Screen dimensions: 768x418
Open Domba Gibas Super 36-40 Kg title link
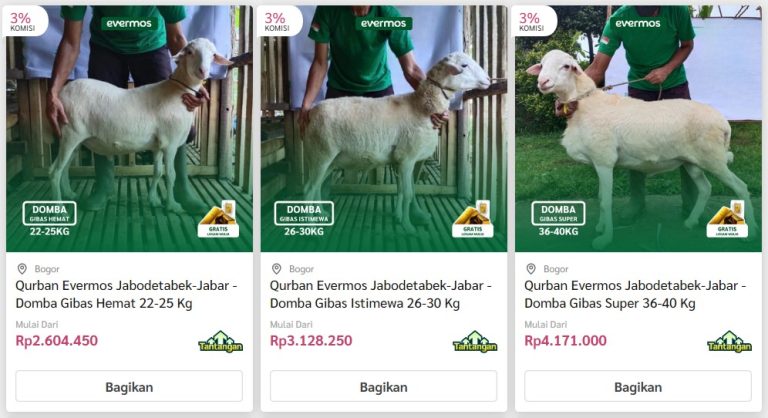point(635,294)
